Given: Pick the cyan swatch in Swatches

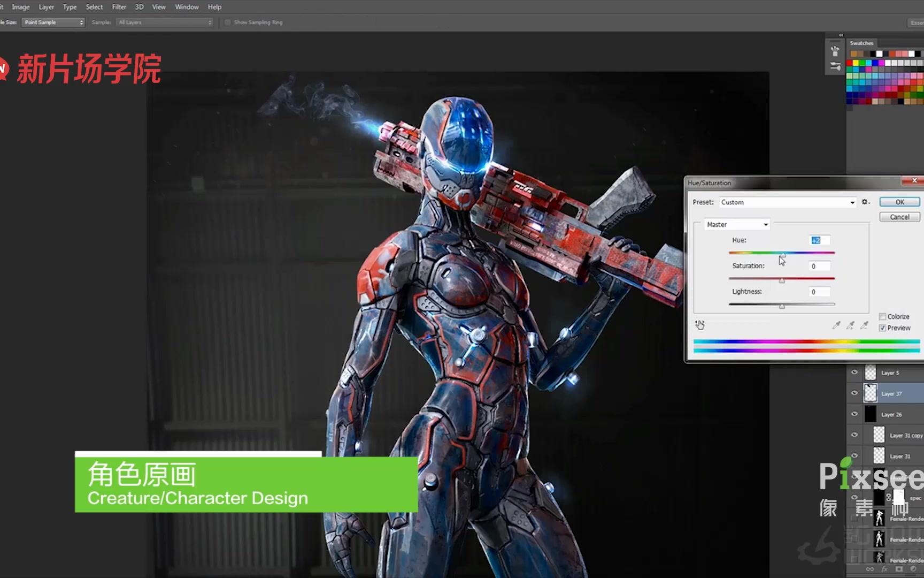Looking at the screenshot, I should [x=868, y=63].
